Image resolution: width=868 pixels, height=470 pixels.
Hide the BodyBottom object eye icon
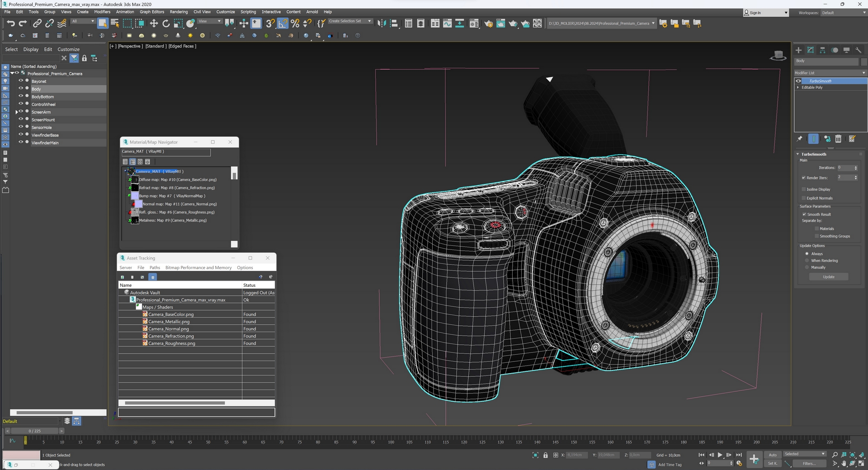21,96
